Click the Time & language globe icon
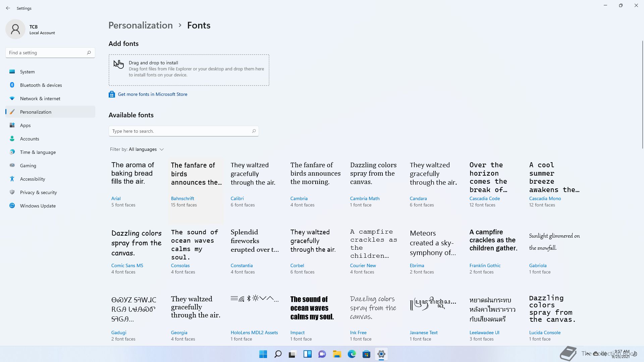The image size is (644, 362). pos(12,152)
